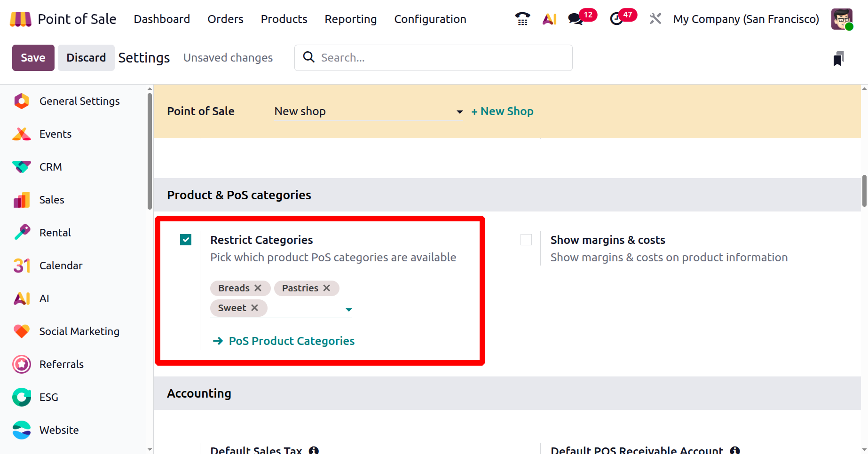Screen dimensions: 868x454
Task: Click the Save button
Action: coord(33,58)
